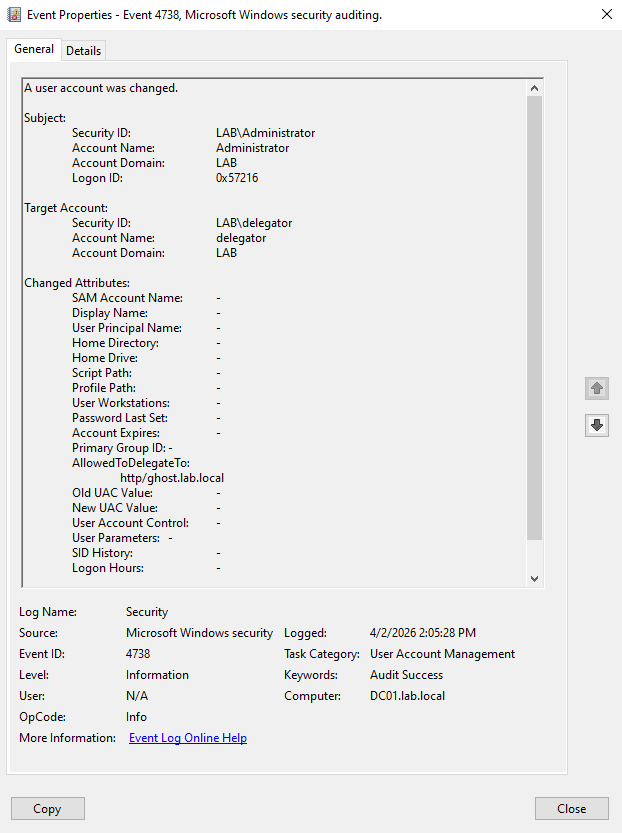622x833 pixels.
Task: Click the Event ID value 4738
Action: point(140,654)
